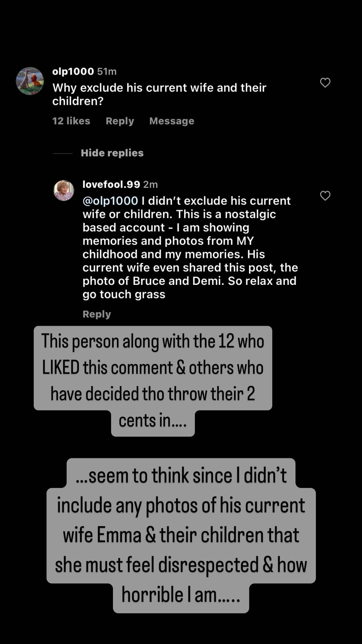Select the "I didn't exclude" reply text

tap(190, 248)
